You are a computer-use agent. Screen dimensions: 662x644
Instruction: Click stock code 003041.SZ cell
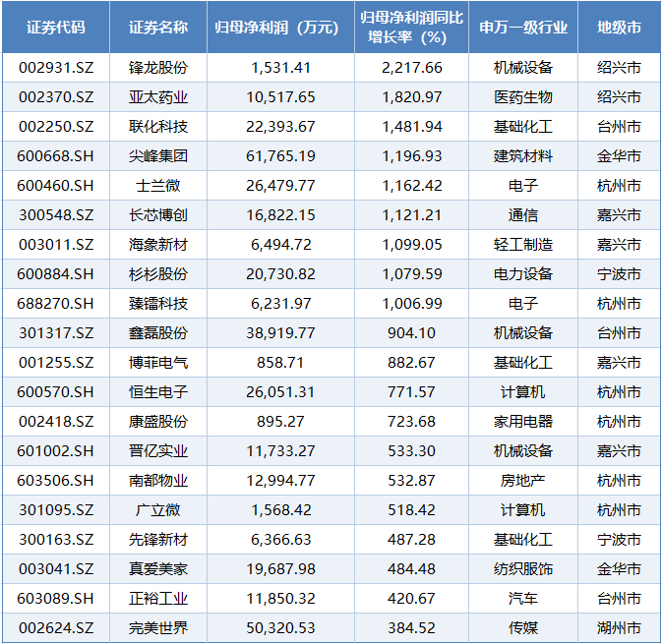pyautogui.click(x=56, y=569)
